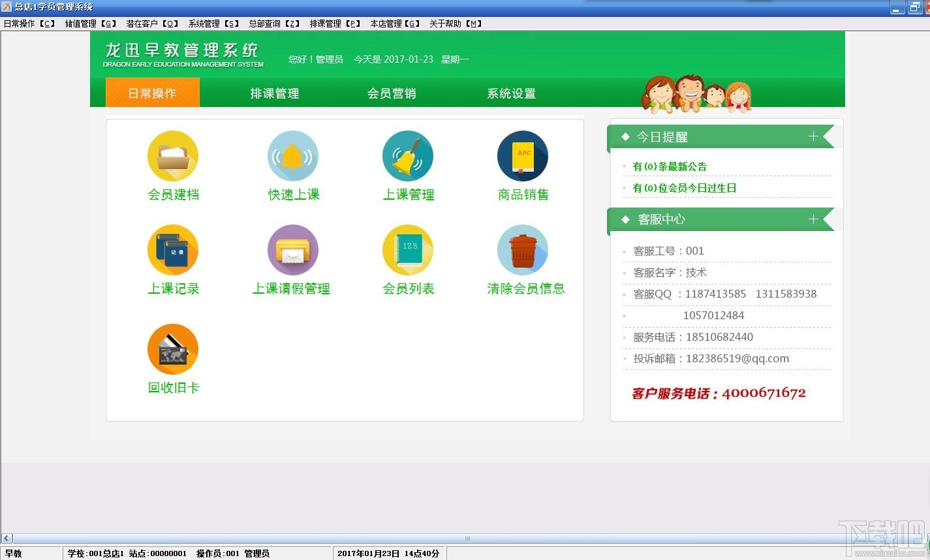Click the app icon in title bar
The width and height of the screenshot is (930, 560).
pos(7,7)
